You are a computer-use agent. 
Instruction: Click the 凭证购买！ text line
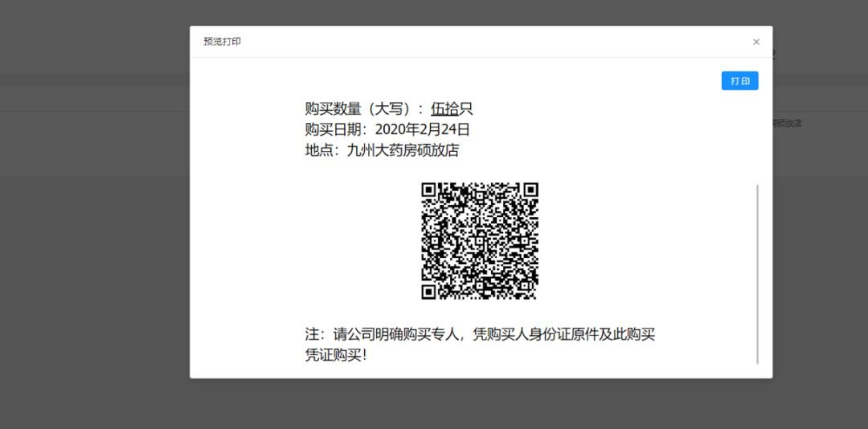coord(336,354)
